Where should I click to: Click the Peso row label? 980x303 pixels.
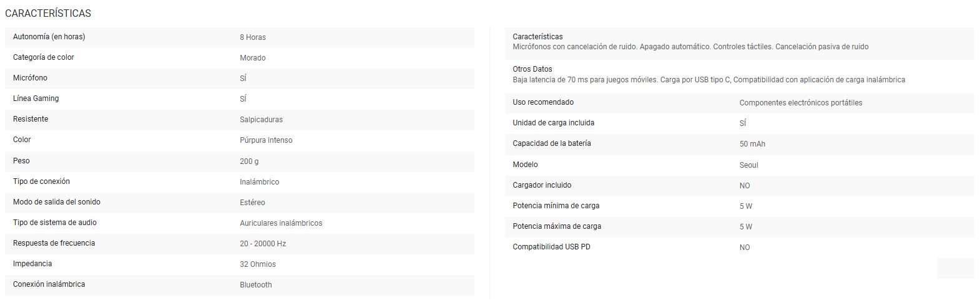pyautogui.click(x=21, y=161)
